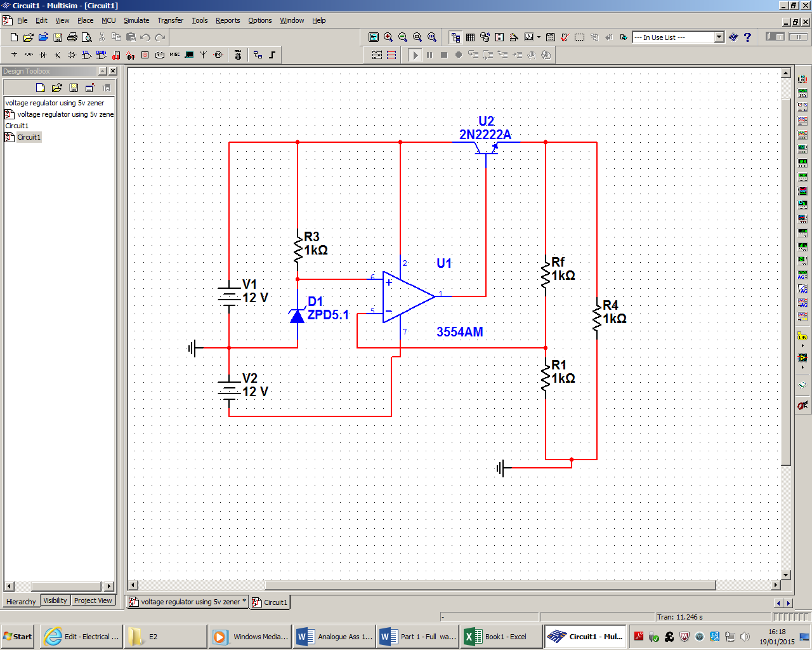The image size is (812, 650).
Task: Add Measurement Probe from instruments bar
Action: tap(802, 337)
